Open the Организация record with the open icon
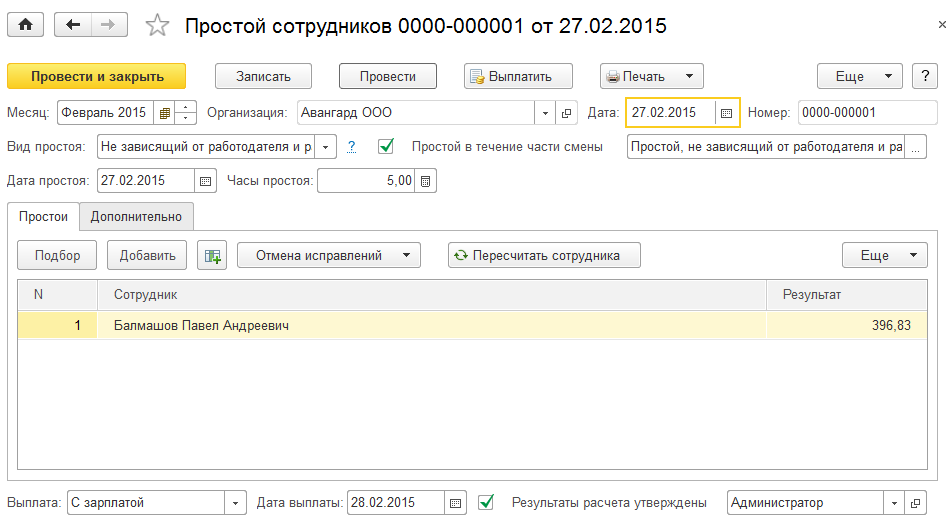Screen dimensions: 952x528 click(568, 113)
